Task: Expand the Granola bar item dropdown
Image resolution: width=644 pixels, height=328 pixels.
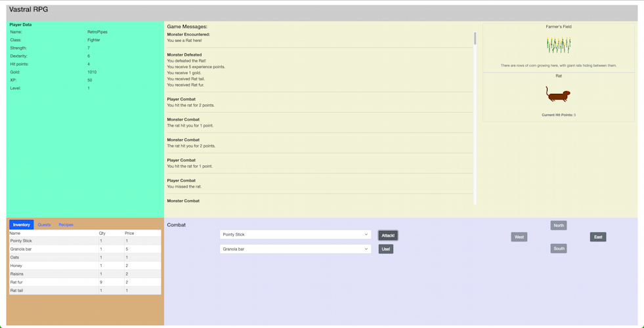Action: [295, 249]
